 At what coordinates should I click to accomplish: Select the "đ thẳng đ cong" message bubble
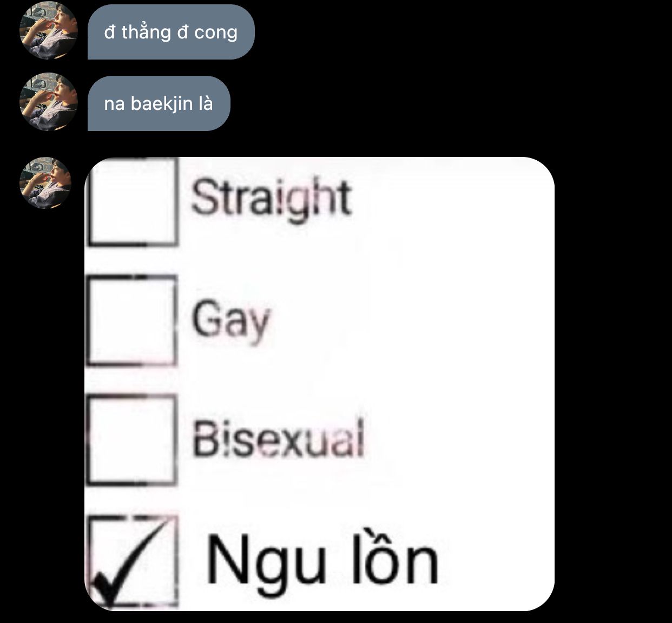171,32
